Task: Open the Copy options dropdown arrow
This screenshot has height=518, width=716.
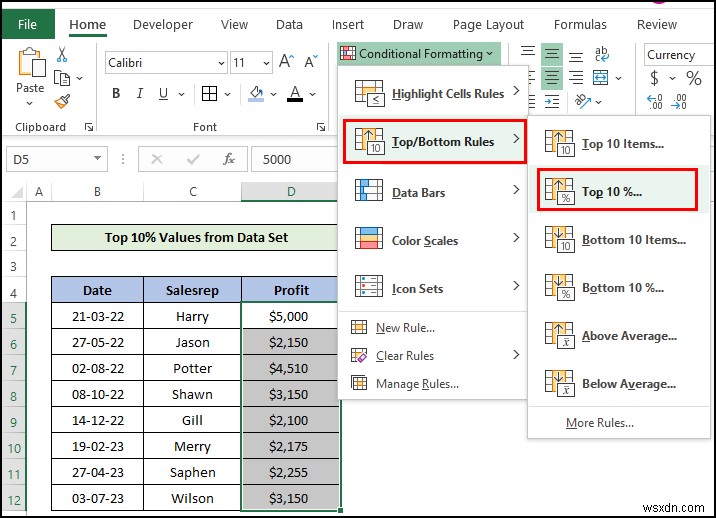Action: [79, 79]
